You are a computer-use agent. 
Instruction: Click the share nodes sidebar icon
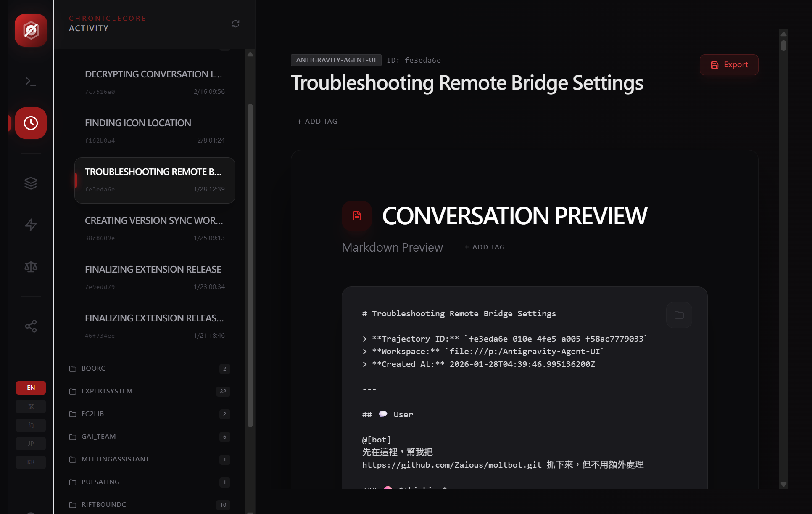(31, 326)
